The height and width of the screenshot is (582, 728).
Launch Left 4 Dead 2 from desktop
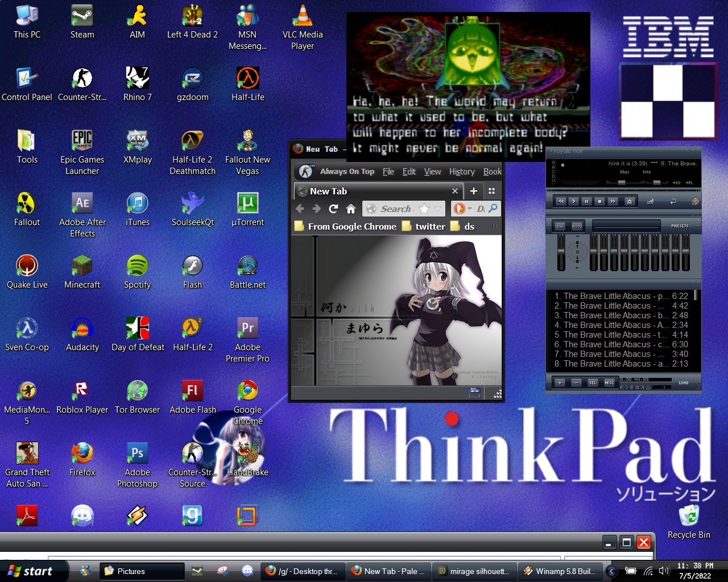[192, 23]
